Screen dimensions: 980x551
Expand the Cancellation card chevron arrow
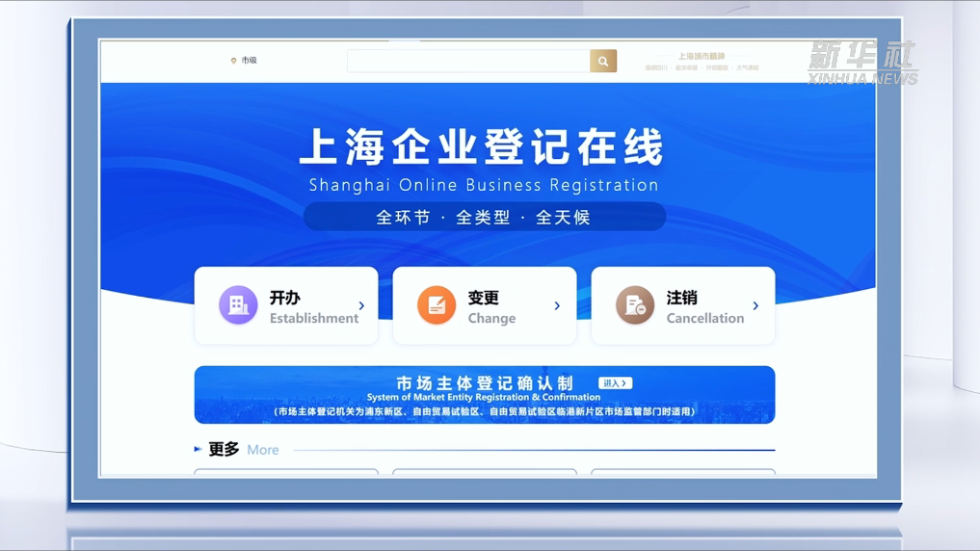tap(755, 306)
